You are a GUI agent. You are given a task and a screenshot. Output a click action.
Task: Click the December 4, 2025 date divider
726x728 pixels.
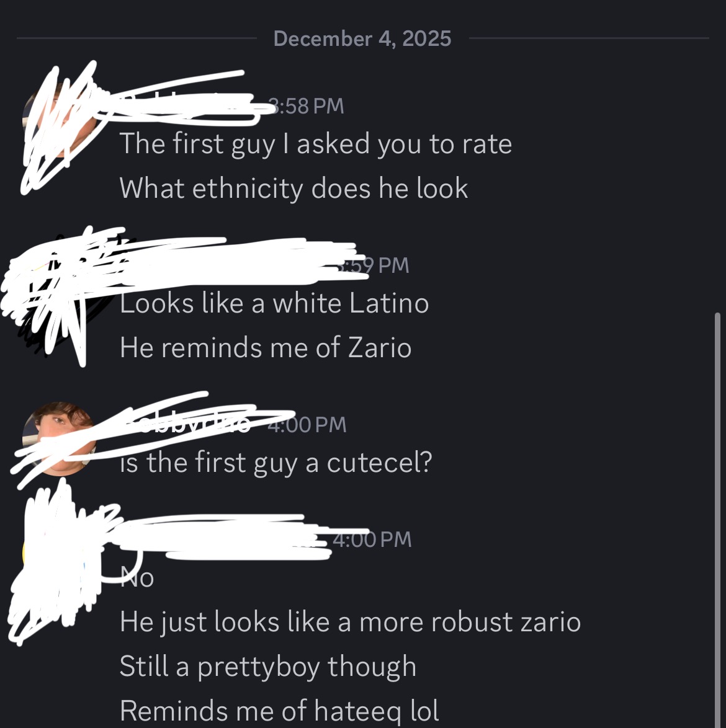[x=362, y=38]
